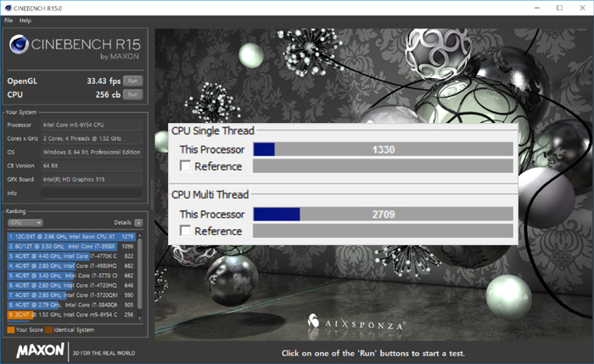Select ranking row 4 i7-4980HQ 682
This screenshot has width=594, height=364.
coord(71,266)
